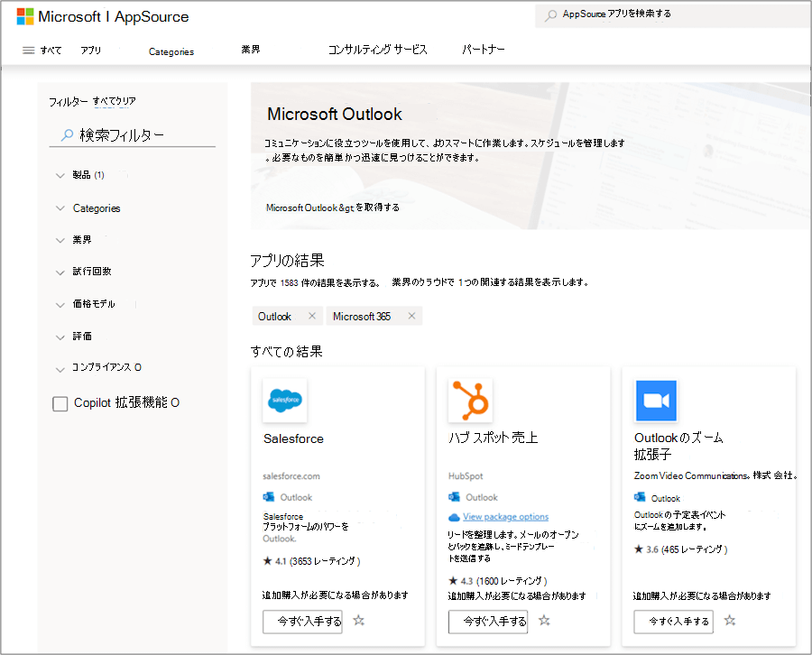Click the Microsoft Outlook banner heading
The image size is (812, 655).
click(335, 114)
